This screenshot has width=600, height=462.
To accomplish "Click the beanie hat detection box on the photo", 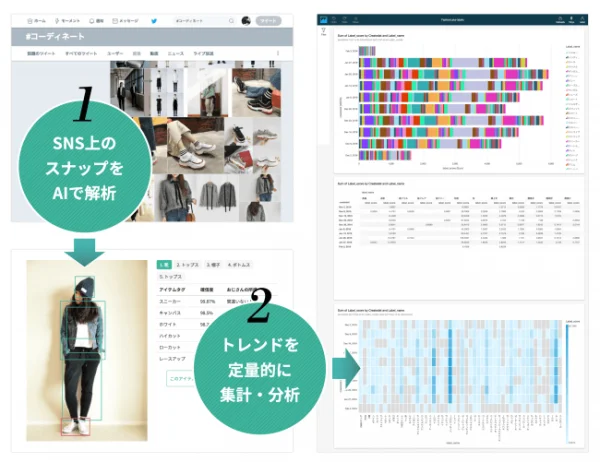I will click(x=85, y=287).
